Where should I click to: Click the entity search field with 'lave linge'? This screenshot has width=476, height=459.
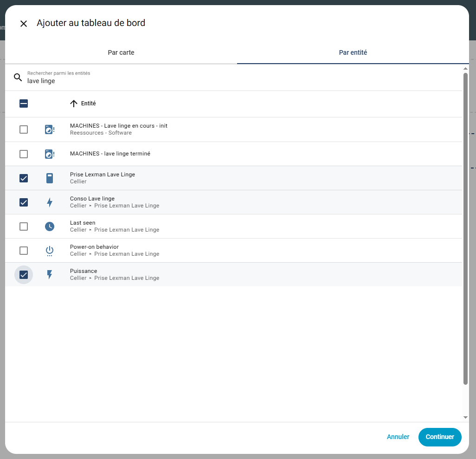pyautogui.click(x=232, y=81)
